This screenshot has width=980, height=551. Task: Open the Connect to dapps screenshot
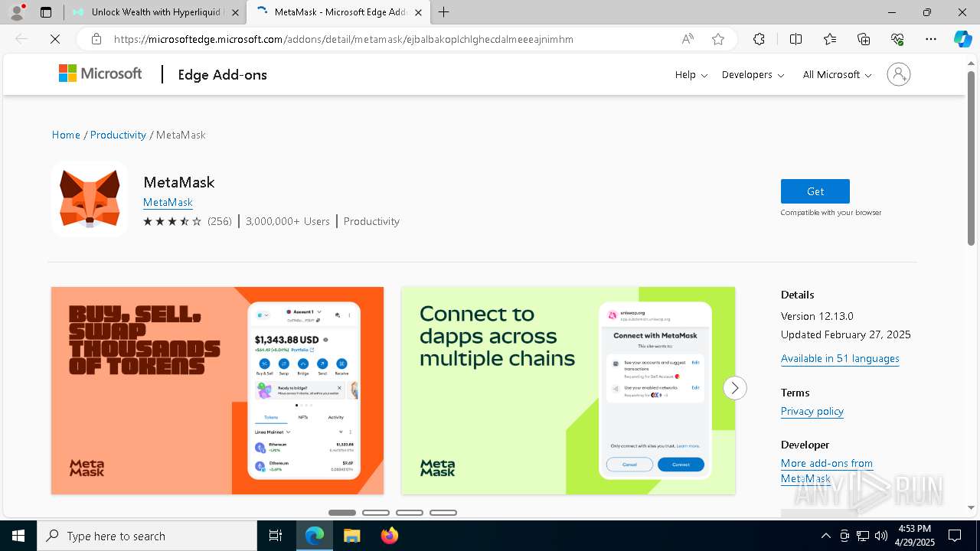[x=568, y=390]
